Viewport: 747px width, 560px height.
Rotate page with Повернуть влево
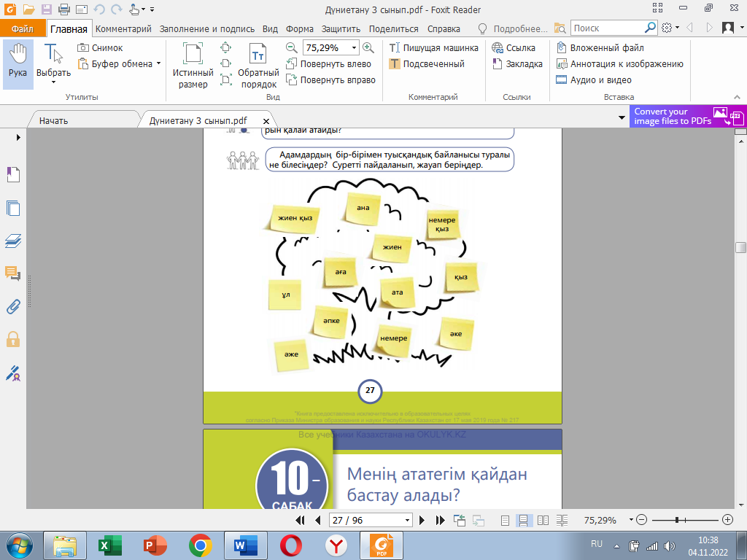click(x=329, y=64)
